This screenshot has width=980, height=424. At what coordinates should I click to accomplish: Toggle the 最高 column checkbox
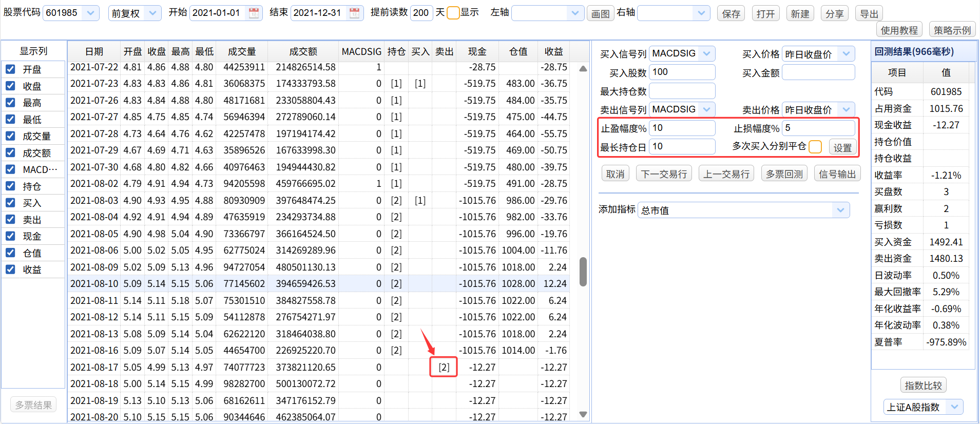[x=10, y=102]
